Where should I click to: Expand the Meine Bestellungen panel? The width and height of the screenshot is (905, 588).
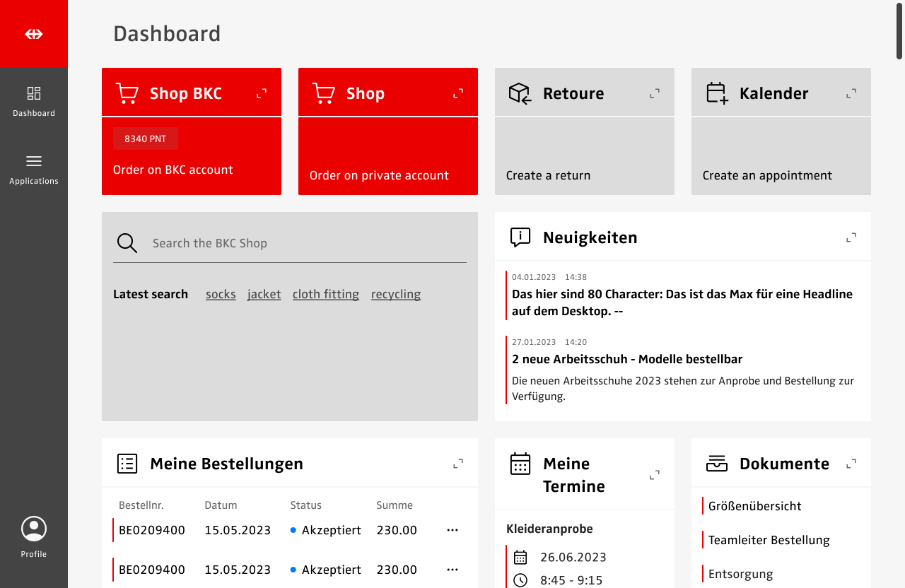pos(458,464)
